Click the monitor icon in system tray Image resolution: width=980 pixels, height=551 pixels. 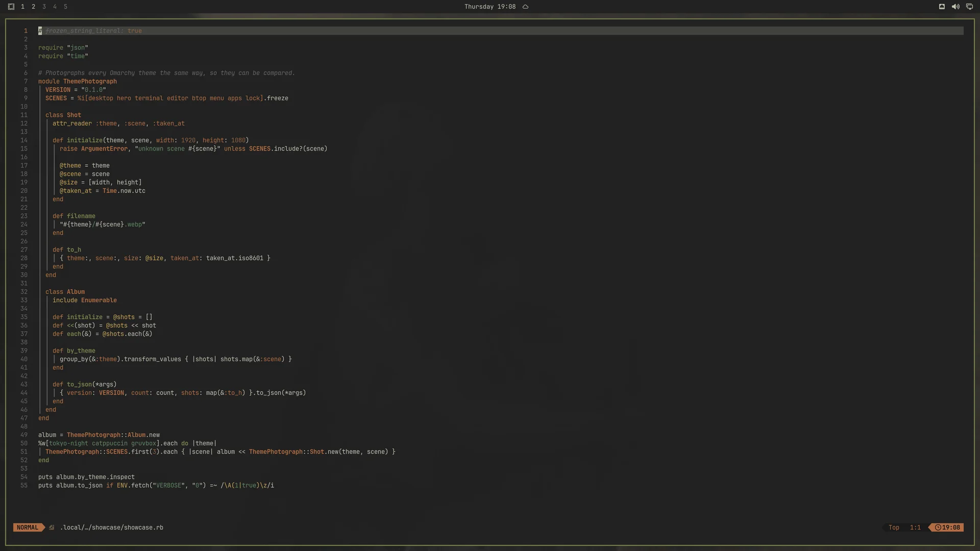coord(969,7)
